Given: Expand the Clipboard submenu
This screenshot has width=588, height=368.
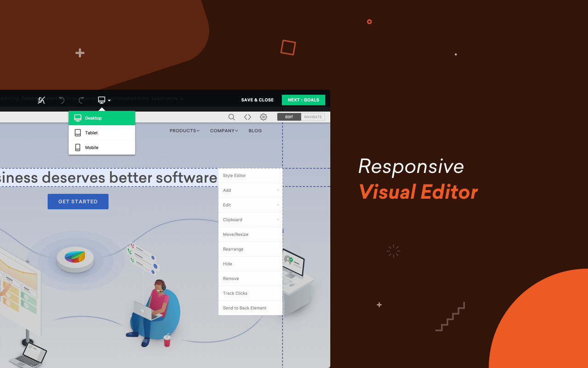Looking at the screenshot, I should click(250, 220).
